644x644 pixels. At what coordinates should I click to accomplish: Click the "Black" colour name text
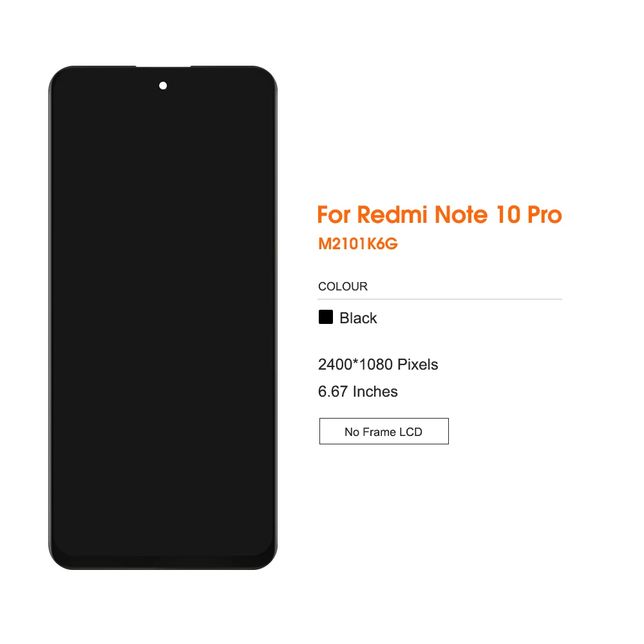[358, 318]
